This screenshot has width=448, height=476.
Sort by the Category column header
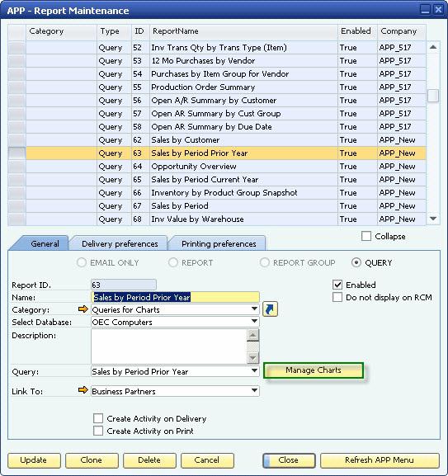click(x=61, y=31)
